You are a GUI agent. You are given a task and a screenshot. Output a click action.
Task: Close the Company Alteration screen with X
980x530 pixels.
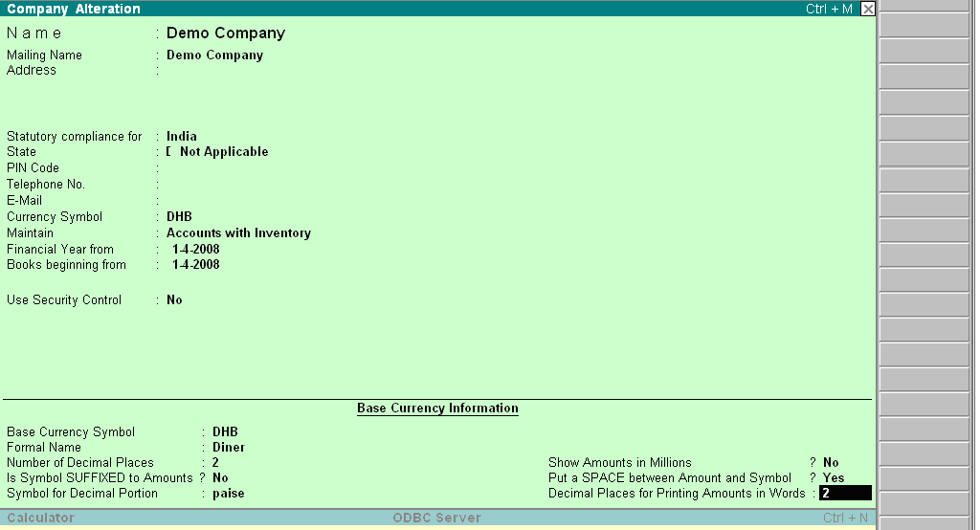(x=867, y=9)
